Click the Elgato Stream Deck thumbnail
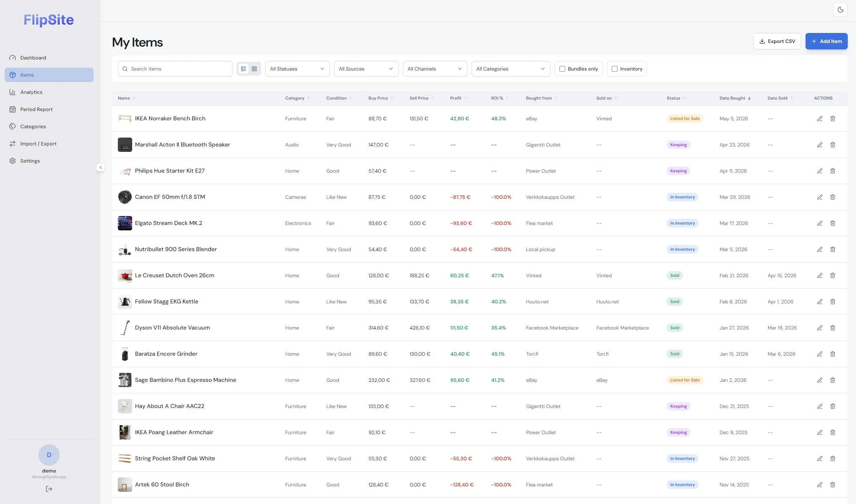The height and width of the screenshot is (504, 856). click(x=125, y=223)
